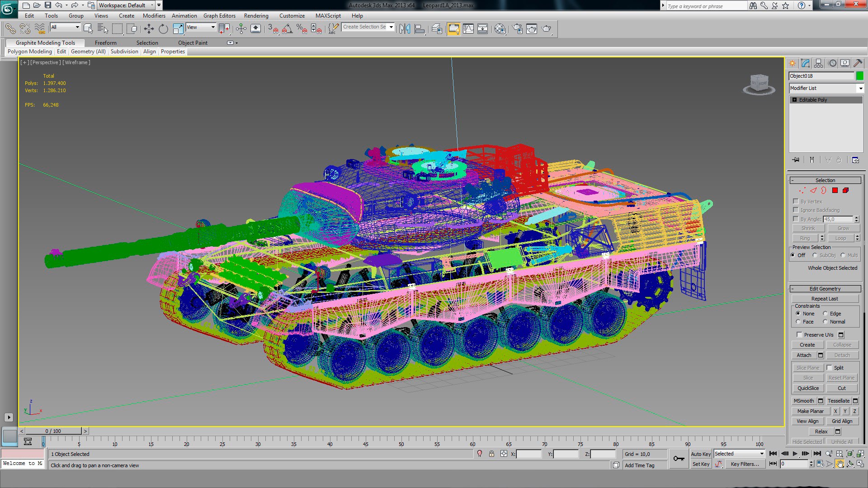
Task: Switch to the Create panel tab
Action: 793,63
